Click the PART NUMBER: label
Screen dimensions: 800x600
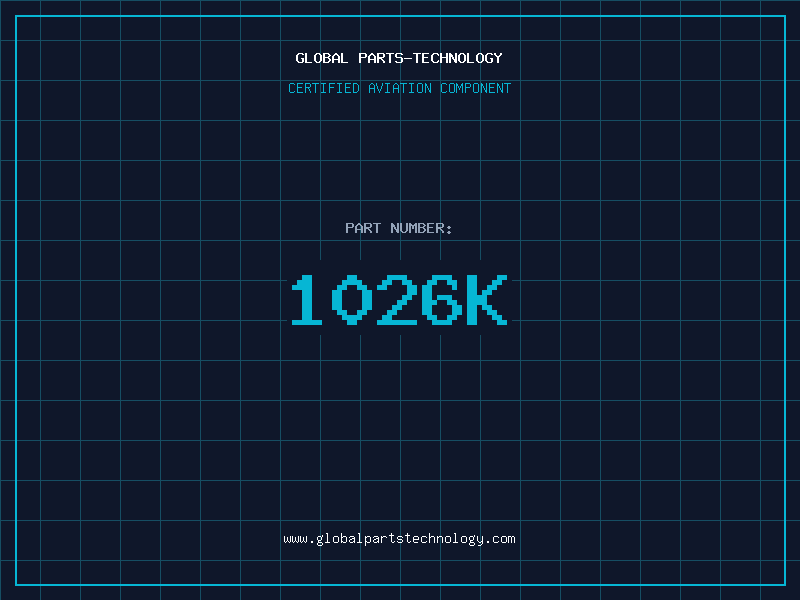tap(399, 228)
